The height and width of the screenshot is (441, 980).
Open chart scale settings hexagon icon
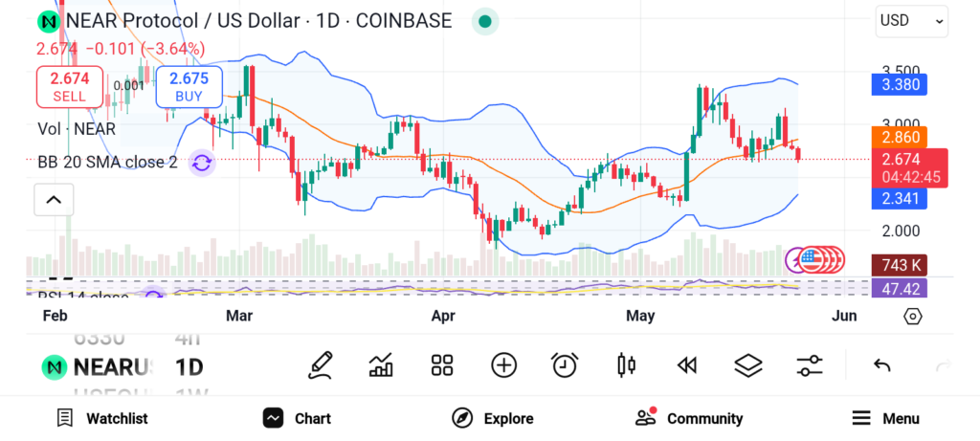point(912,316)
